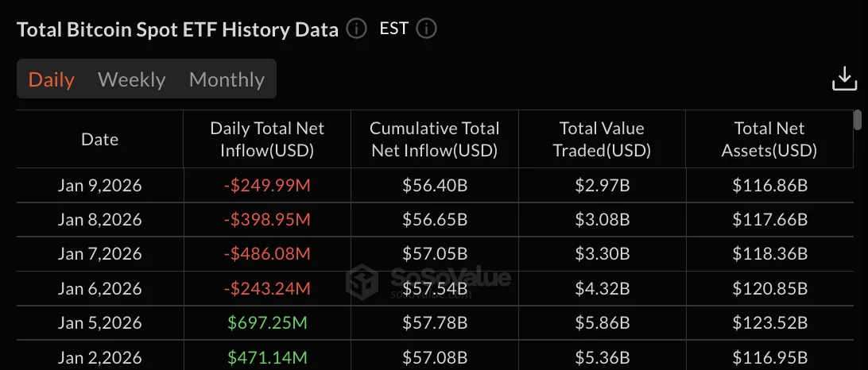
Task: Click the Date column header
Action: tap(100, 139)
